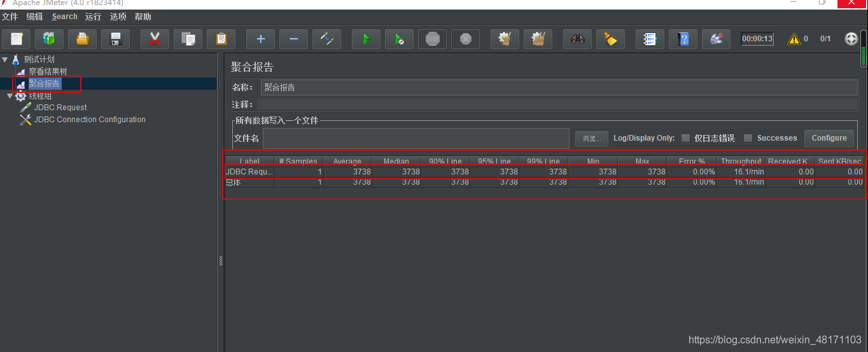Viewport: 868px width, 352px height.
Task: Paste element with clipboard toolbar icon
Action: [x=221, y=39]
